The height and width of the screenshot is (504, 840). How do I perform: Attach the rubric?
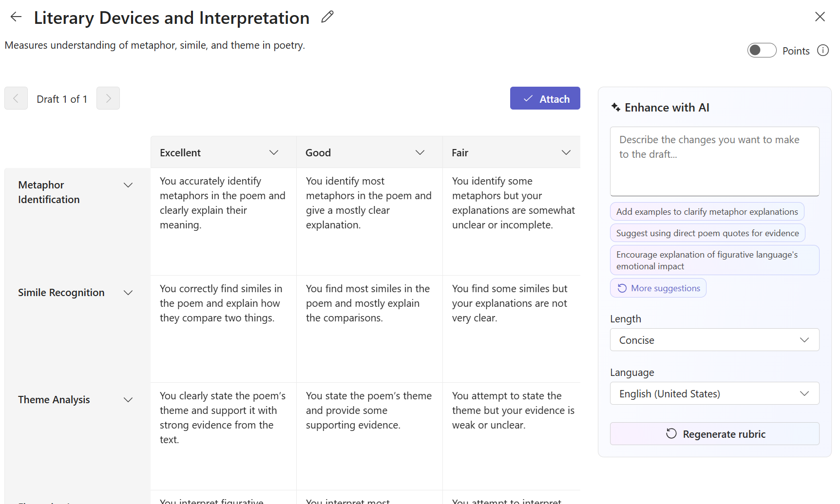click(x=545, y=98)
